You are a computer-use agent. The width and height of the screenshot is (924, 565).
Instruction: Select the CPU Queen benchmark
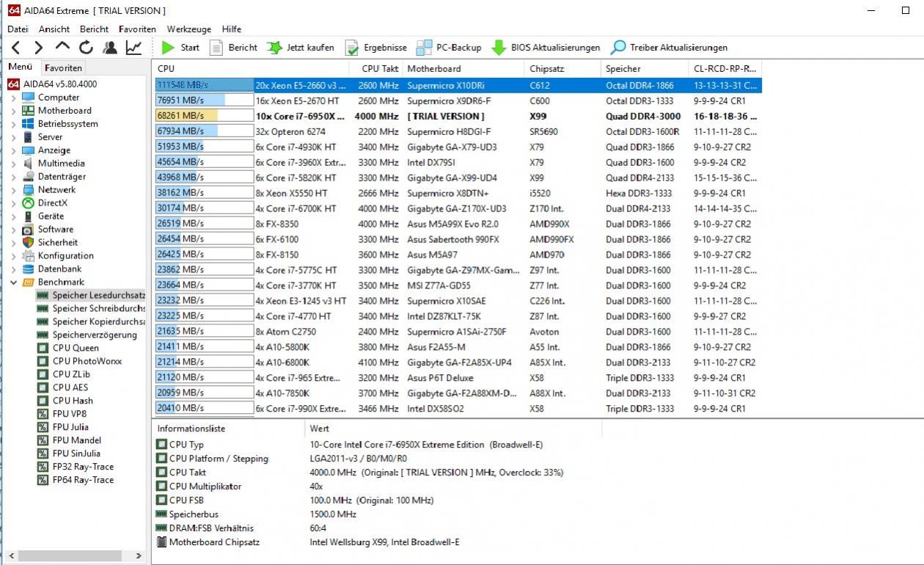(x=76, y=348)
